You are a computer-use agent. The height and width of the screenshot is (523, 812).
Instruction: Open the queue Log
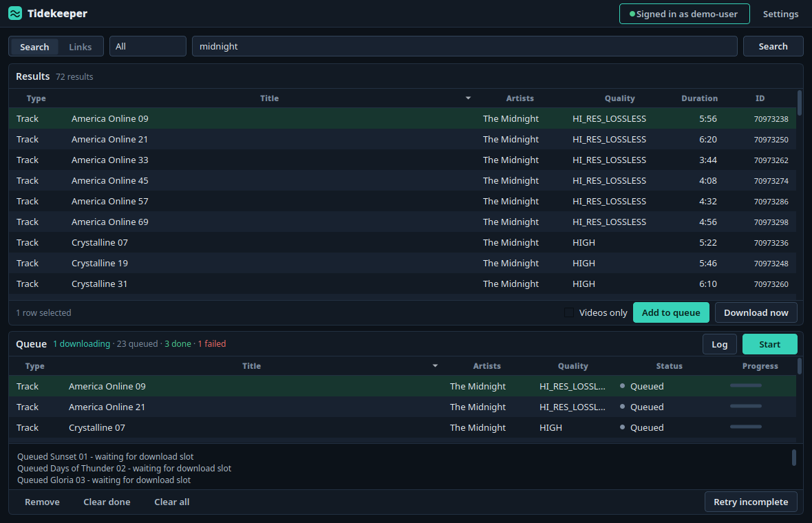719,344
